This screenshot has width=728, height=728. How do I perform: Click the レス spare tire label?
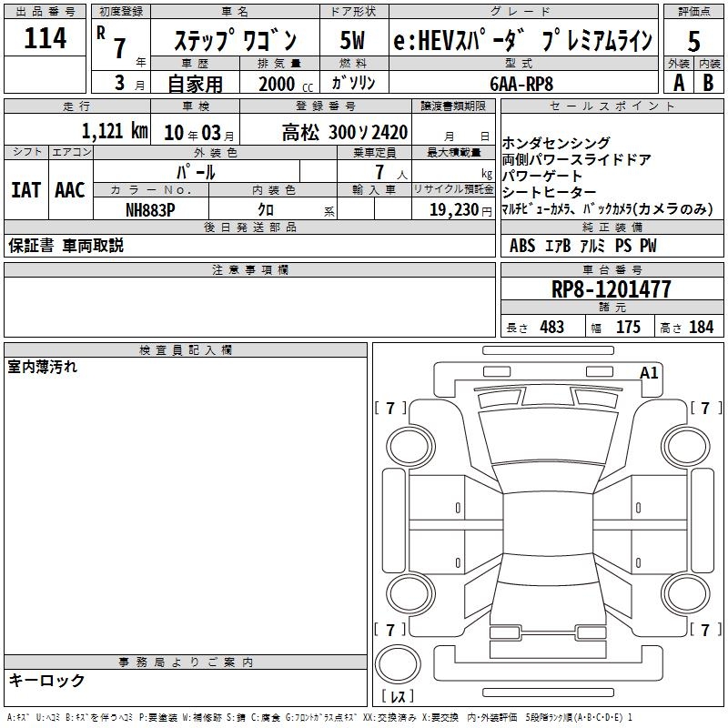point(398,696)
